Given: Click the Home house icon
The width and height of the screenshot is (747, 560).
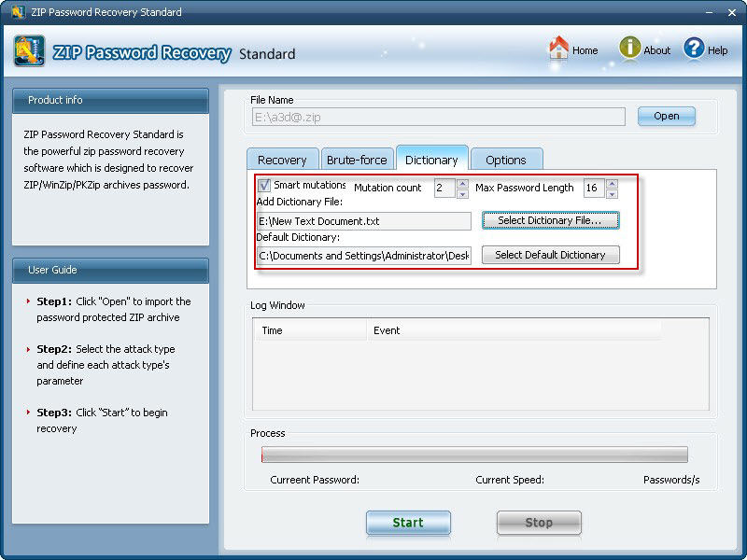Looking at the screenshot, I should [x=558, y=49].
